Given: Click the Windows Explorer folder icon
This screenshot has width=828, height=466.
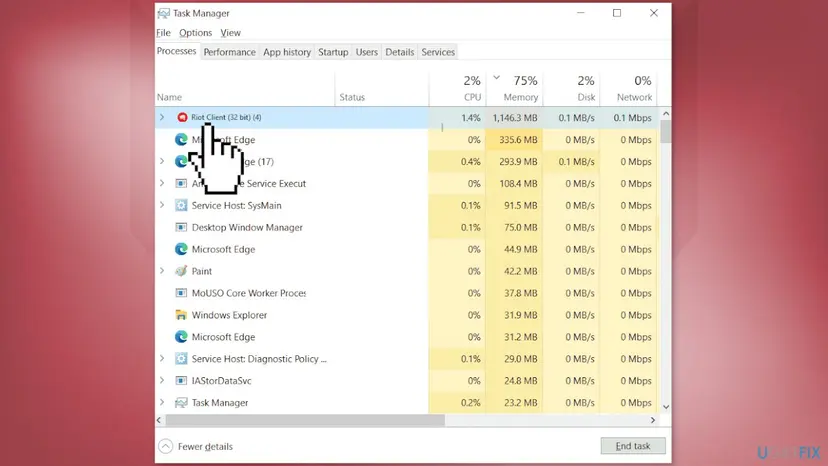Looking at the screenshot, I should click(x=181, y=315).
